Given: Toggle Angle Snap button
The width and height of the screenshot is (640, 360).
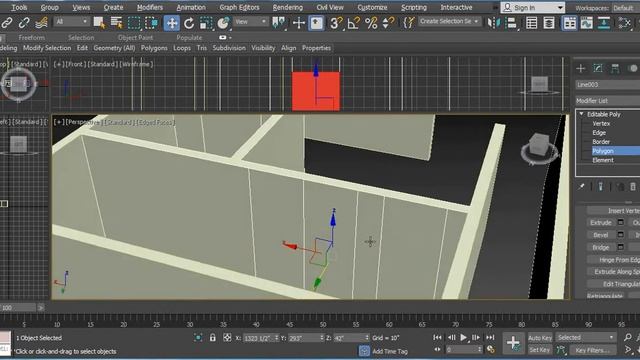Looking at the screenshot, I should tap(353, 23).
